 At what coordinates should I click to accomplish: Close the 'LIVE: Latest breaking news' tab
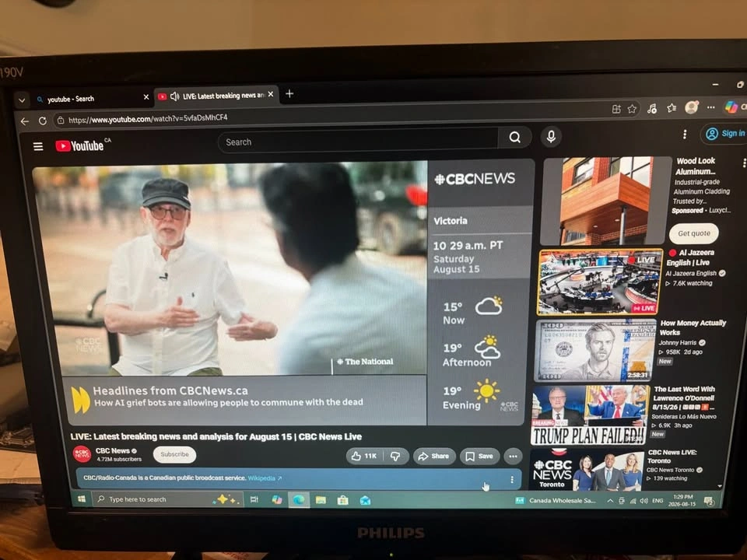pyautogui.click(x=271, y=94)
